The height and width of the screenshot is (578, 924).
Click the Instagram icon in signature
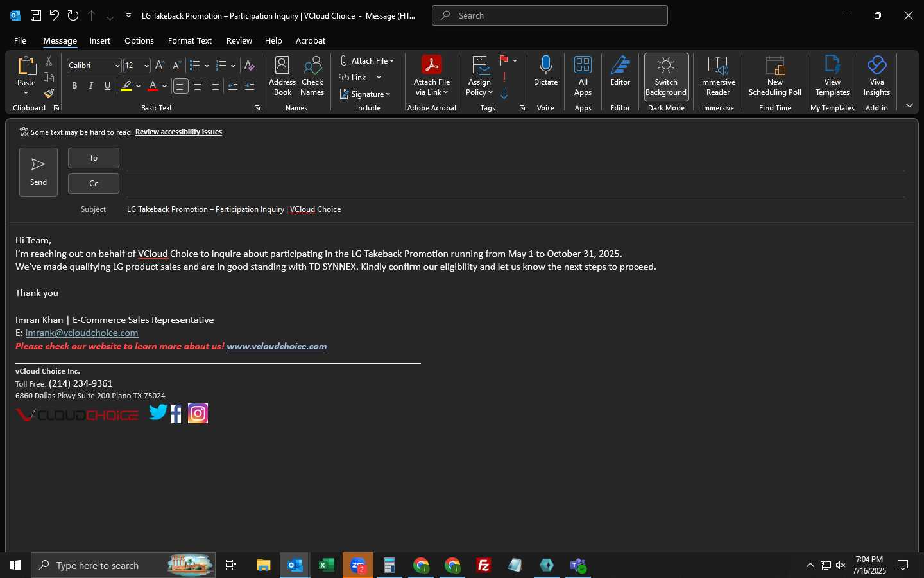click(x=198, y=413)
